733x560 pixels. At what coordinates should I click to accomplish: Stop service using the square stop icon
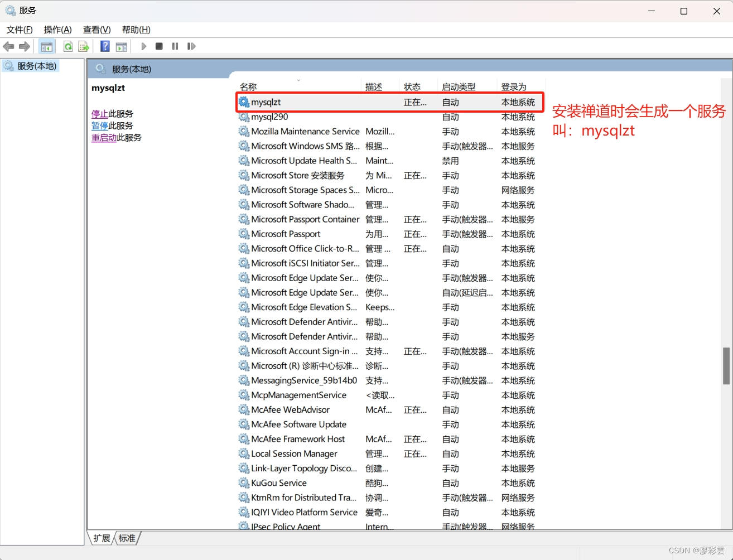tap(159, 46)
